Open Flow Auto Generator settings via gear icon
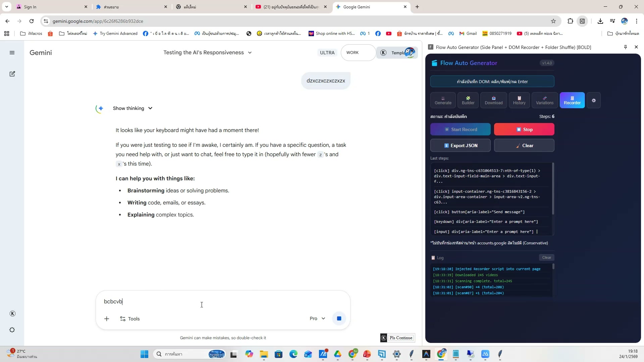 click(x=594, y=100)
